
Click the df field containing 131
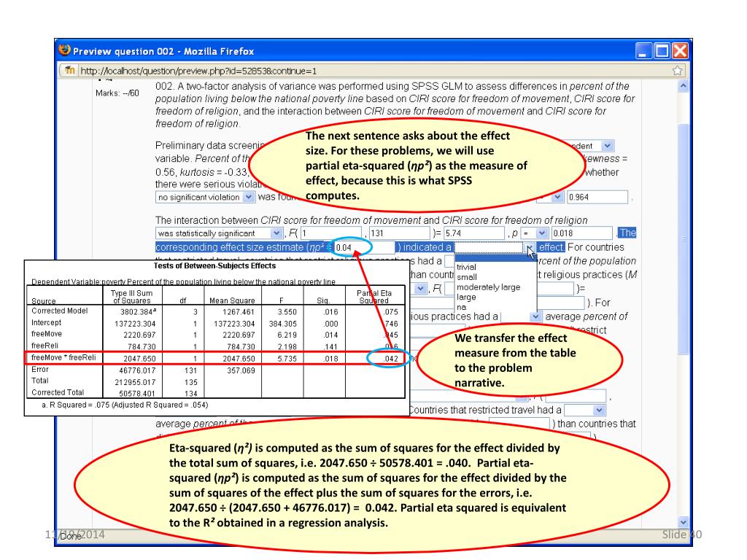pos(400,233)
